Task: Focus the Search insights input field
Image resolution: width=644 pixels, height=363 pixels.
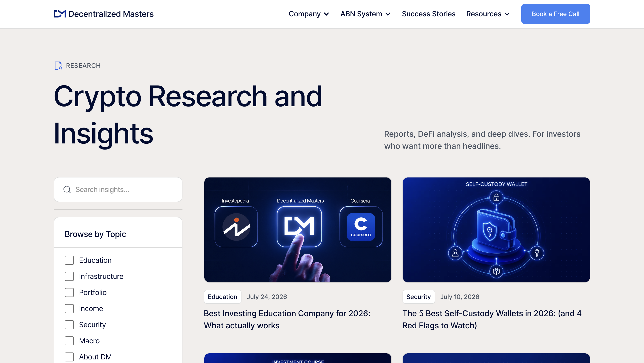Action: tap(118, 190)
